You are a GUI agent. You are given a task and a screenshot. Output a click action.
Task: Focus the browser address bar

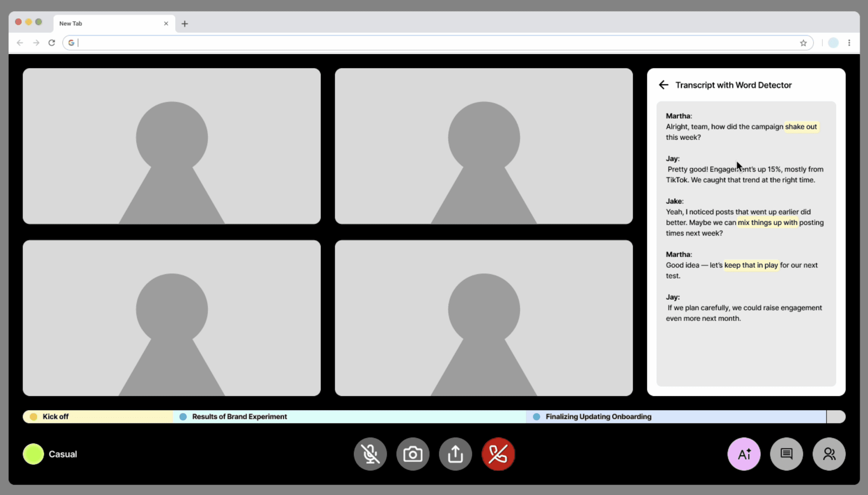[436, 43]
